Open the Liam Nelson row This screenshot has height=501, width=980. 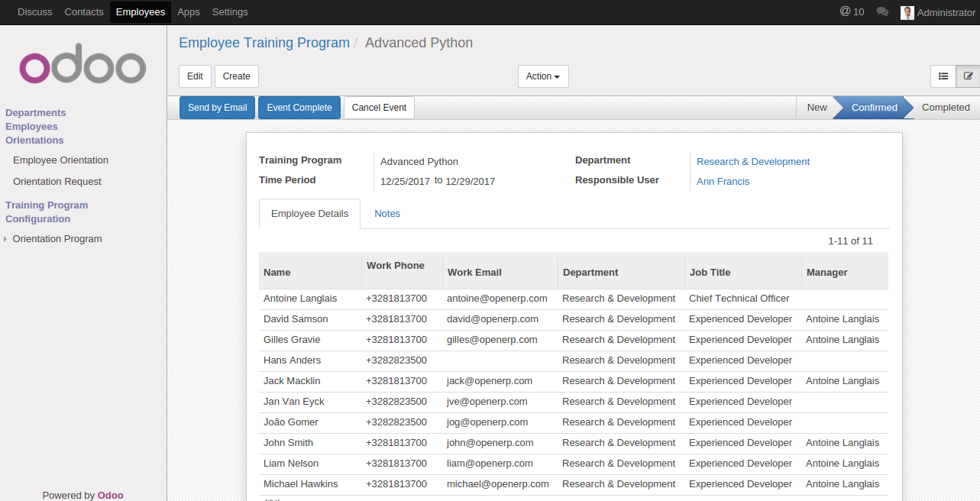pyautogui.click(x=574, y=464)
